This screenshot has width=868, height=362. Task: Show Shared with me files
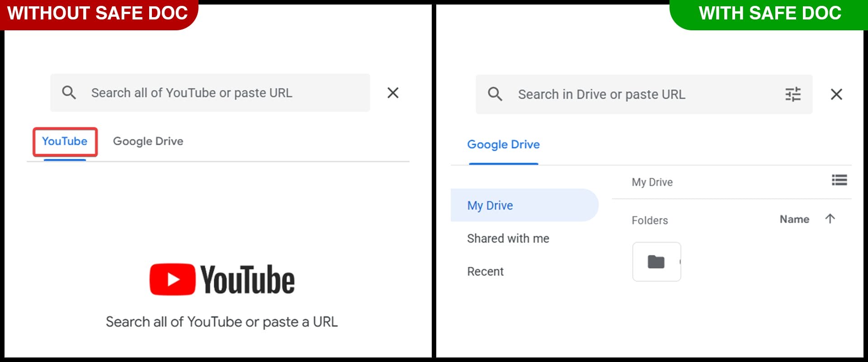[x=508, y=238]
